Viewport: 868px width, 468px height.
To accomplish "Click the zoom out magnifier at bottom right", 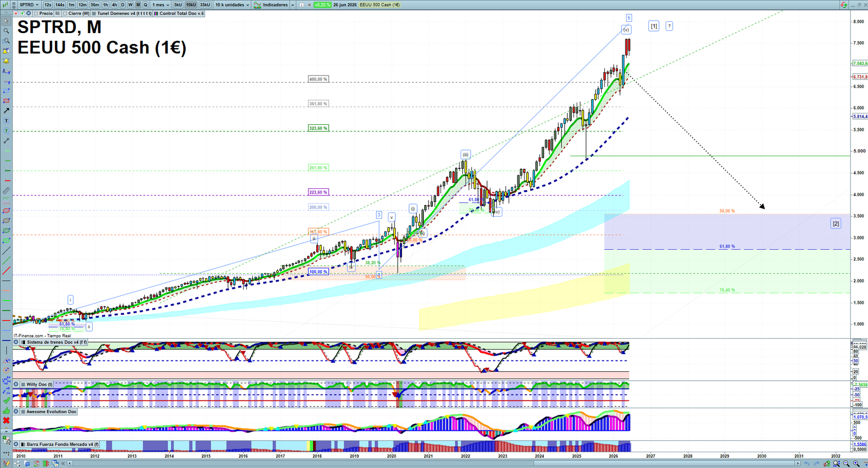I will (x=846, y=463).
